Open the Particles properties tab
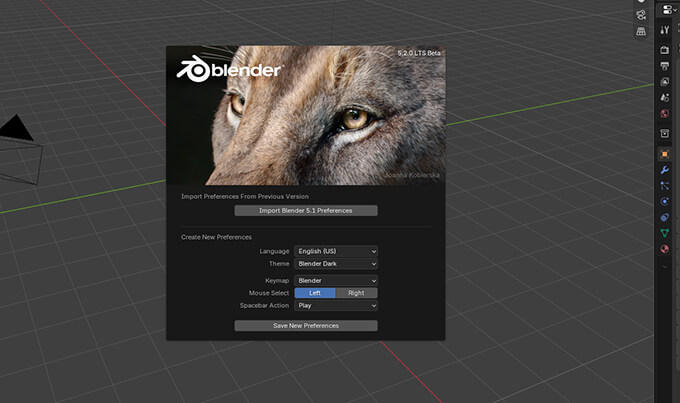The height and width of the screenshot is (403, 680). pos(664,186)
